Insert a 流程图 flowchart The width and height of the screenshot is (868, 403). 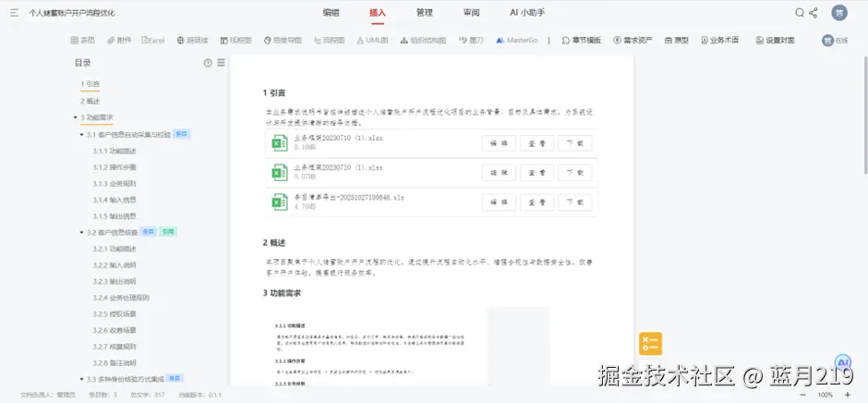pos(330,40)
